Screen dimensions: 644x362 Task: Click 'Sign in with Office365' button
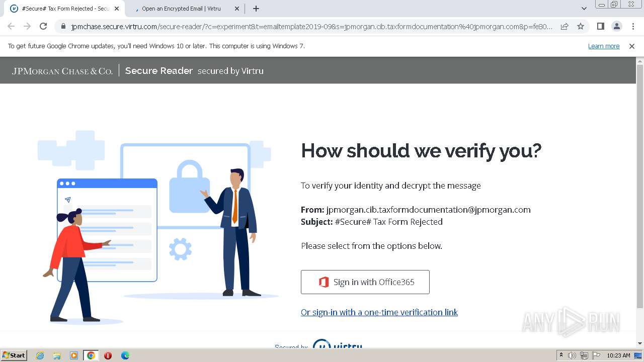[x=365, y=282]
